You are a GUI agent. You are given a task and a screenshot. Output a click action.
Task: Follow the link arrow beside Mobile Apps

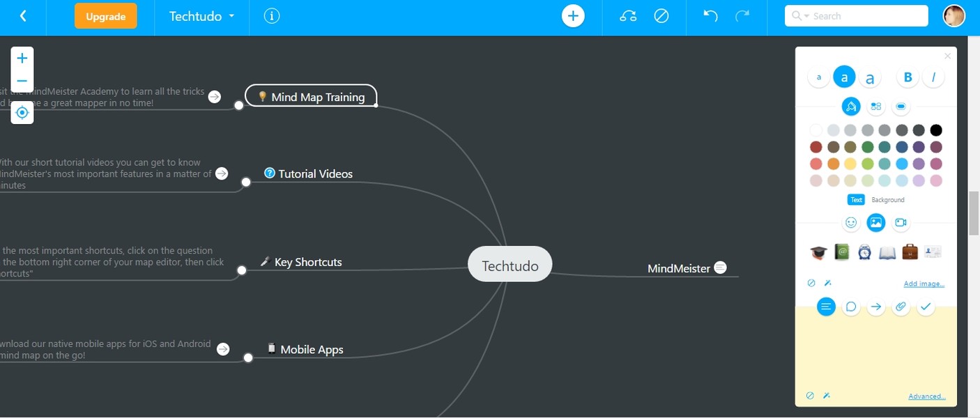tap(223, 349)
